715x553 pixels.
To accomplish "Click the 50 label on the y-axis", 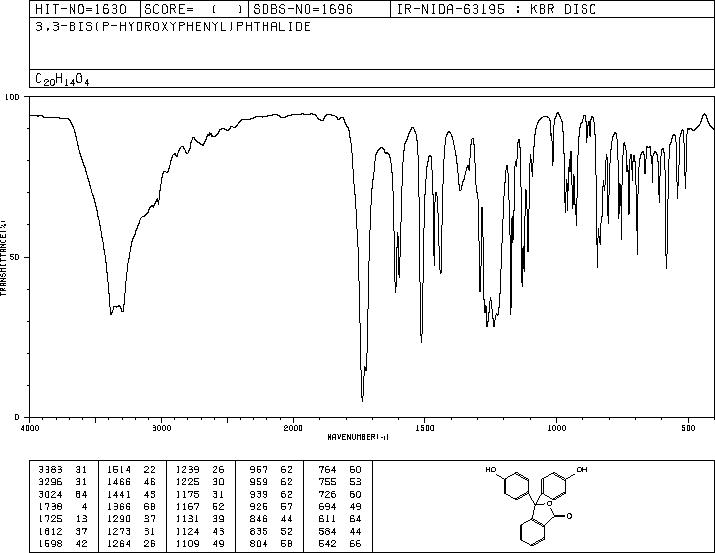I will coord(15,257).
